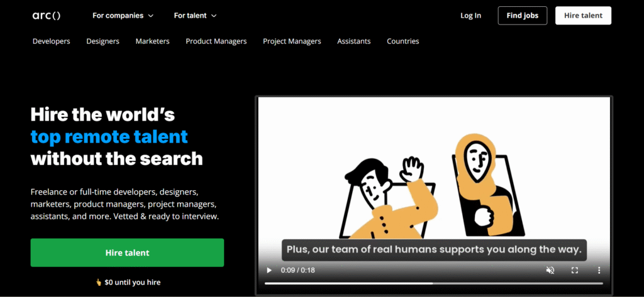Open the Designers category

pyautogui.click(x=103, y=41)
